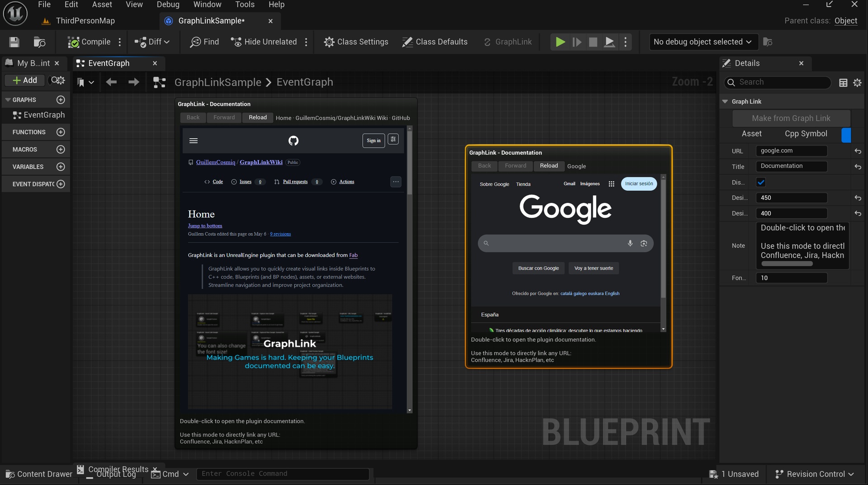The height and width of the screenshot is (485, 868).
Task: Click Find in toolbar
Action: [x=204, y=42]
